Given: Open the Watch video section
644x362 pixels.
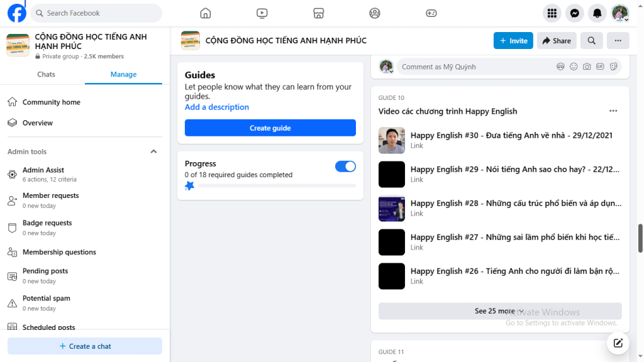Looking at the screenshot, I should click(262, 13).
